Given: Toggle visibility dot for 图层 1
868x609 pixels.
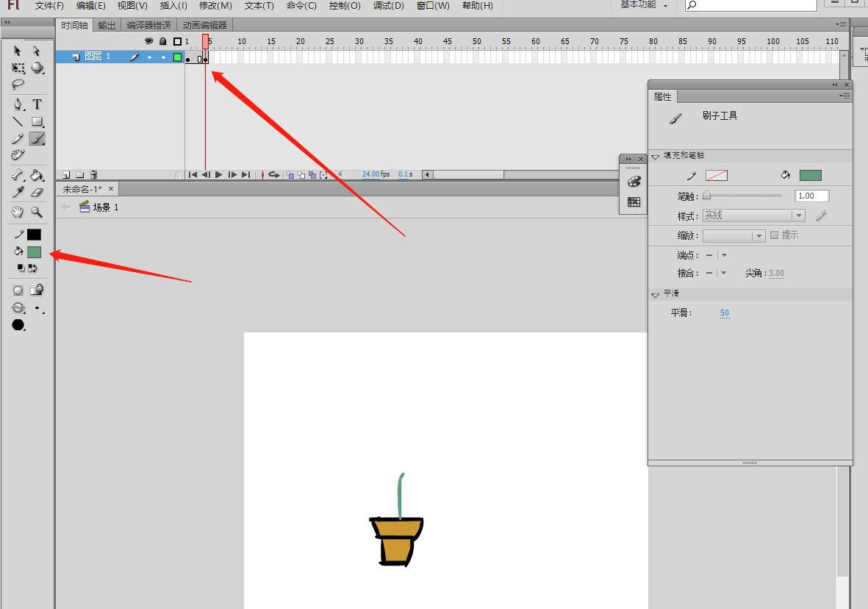Looking at the screenshot, I should click(149, 57).
